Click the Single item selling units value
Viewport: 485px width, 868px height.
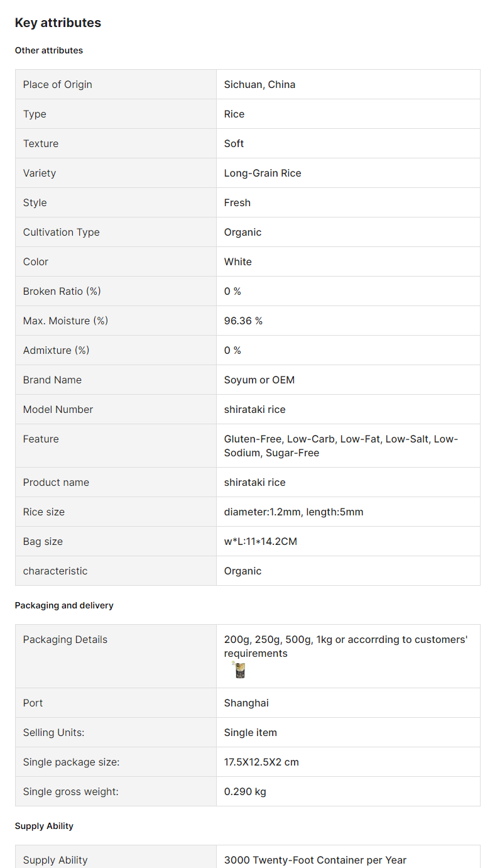[x=251, y=732]
